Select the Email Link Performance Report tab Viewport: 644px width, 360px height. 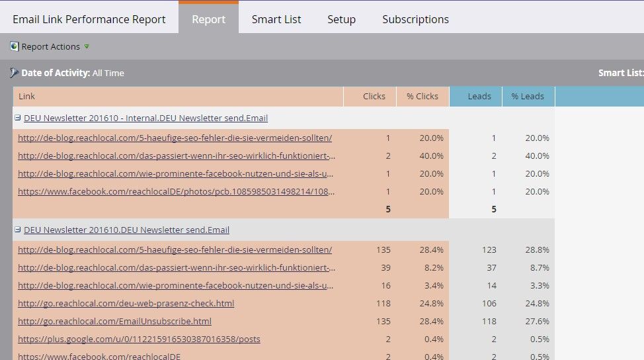(x=89, y=19)
